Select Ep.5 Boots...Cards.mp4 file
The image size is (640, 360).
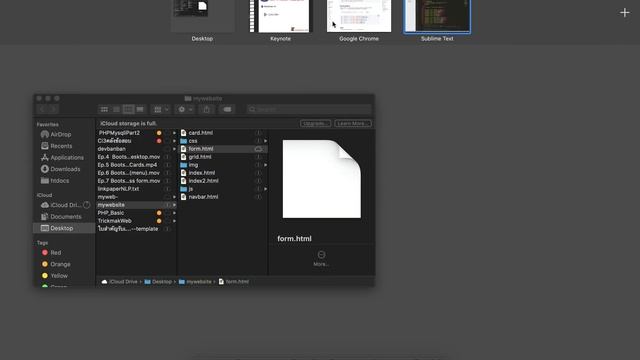coord(127,165)
